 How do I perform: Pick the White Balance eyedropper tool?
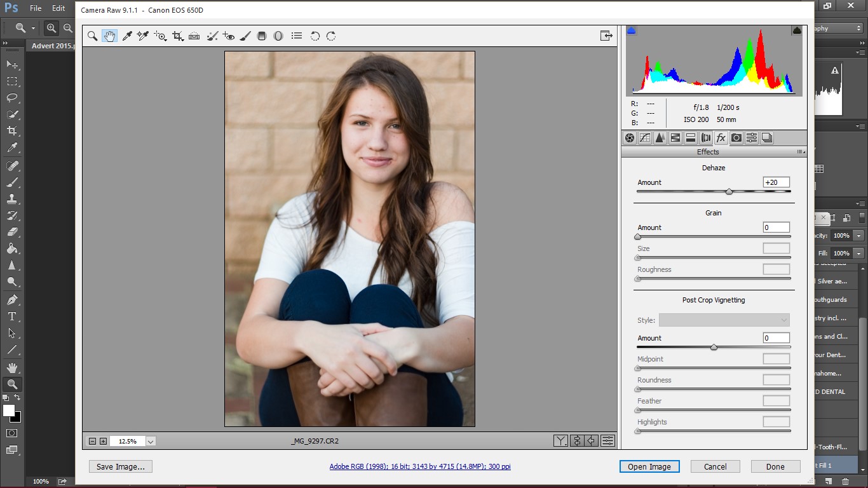(126, 36)
